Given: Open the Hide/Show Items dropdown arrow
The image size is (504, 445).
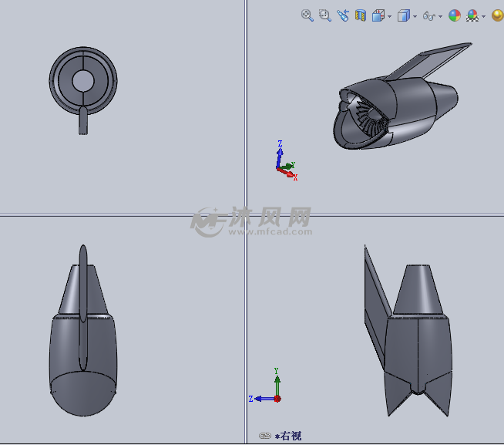Looking at the screenshot, I should (440, 16).
